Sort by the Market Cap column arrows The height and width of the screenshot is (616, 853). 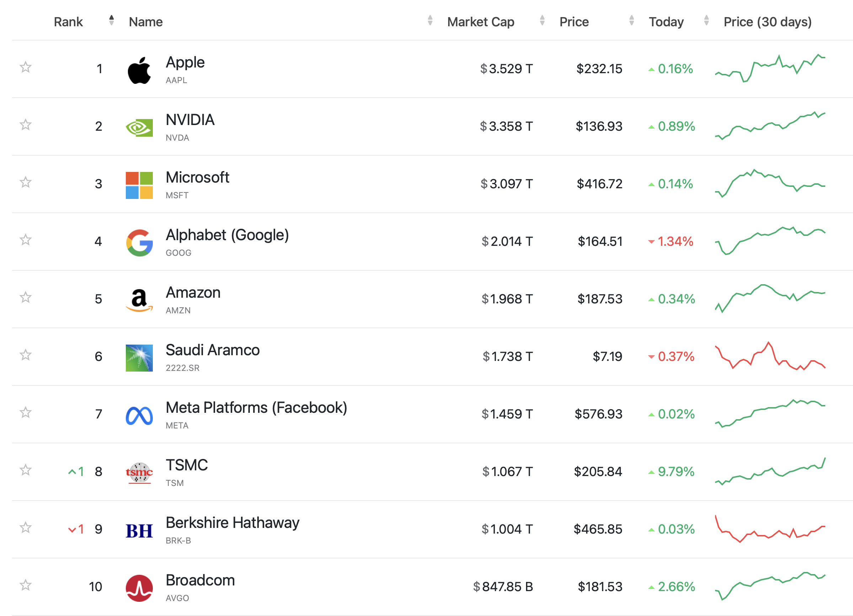(x=542, y=20)
